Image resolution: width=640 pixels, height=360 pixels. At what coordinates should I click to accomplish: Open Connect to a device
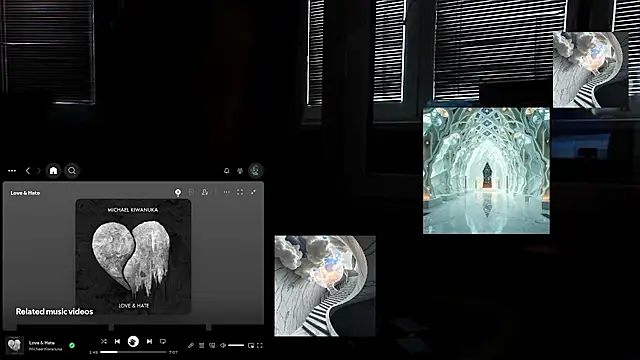[212, 345]
